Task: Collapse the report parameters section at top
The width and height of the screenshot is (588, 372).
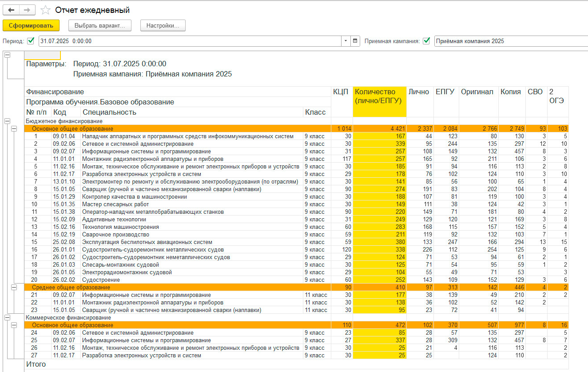Action: [7, 55]
